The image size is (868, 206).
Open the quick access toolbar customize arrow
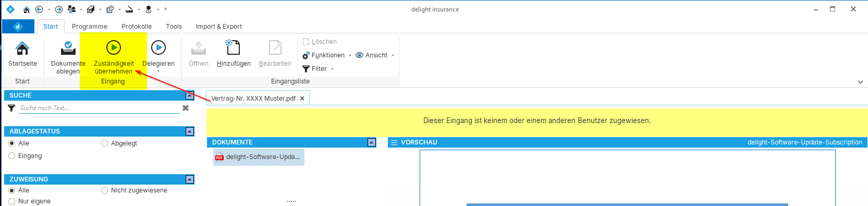coord(166,9)
